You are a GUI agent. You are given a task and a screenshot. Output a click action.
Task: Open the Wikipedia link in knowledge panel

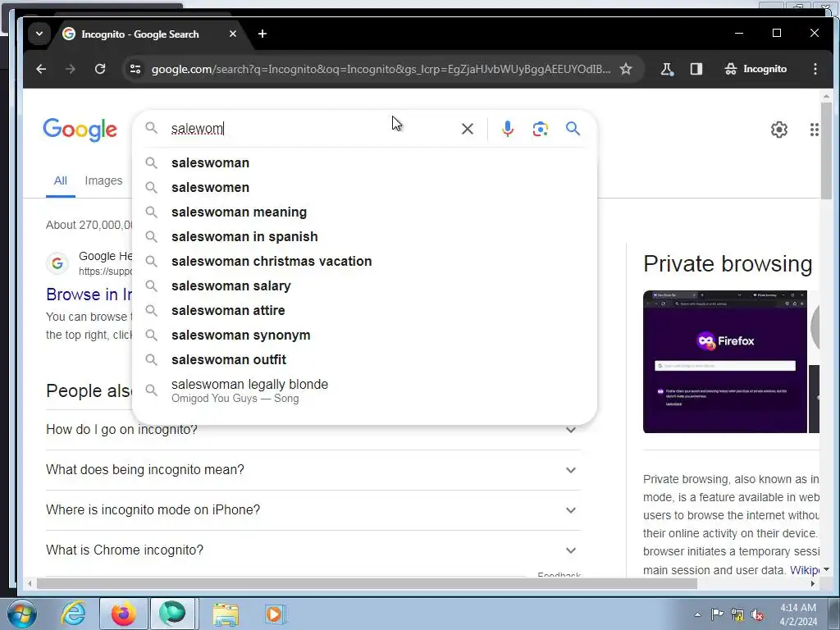pyautogui.click(x=804, y=570)
